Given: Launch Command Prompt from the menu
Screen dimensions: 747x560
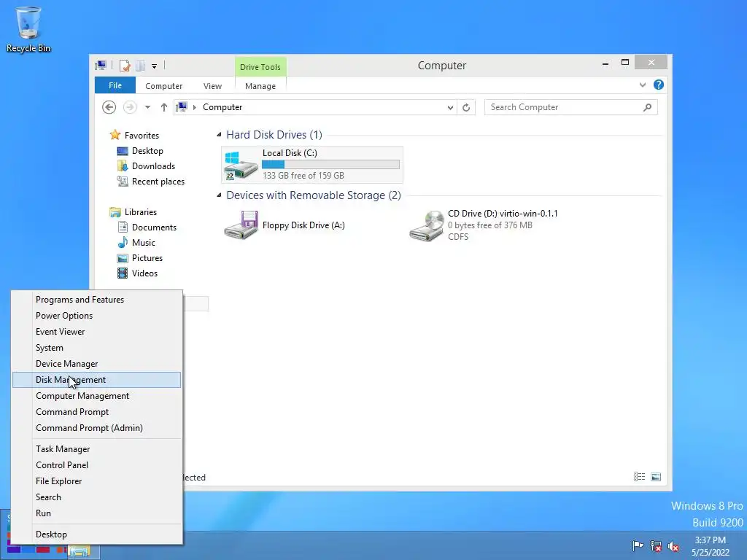Looking at the screenshot, I should click(x=97, y=412).
